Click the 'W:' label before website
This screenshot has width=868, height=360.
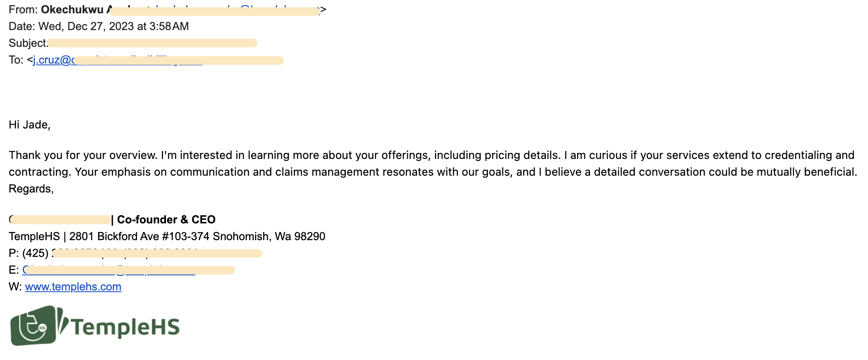point(15,287)
